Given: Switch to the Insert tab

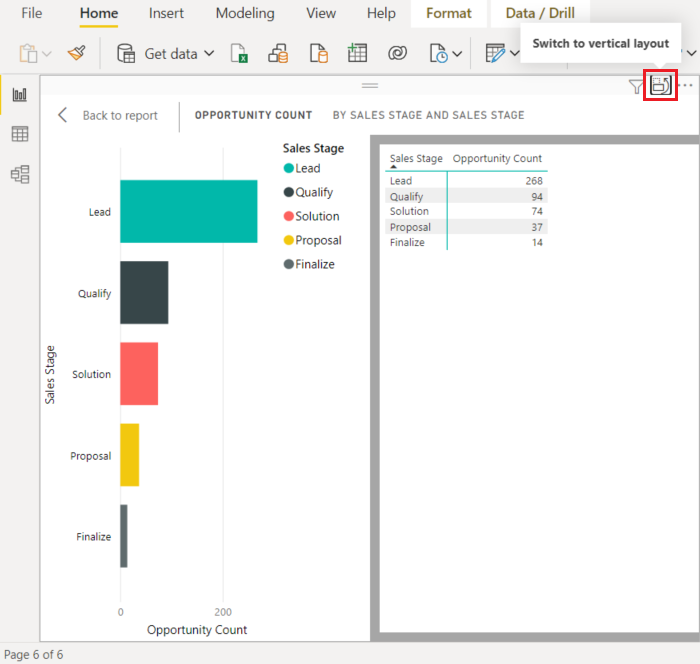Looking at the screenshot, I should click(x=166, y=13).
